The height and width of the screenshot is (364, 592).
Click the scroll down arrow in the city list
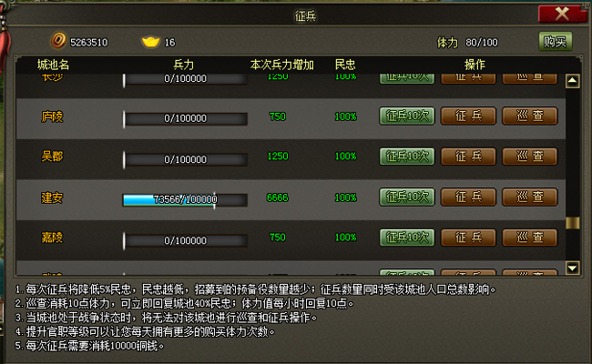coord(572,268)
